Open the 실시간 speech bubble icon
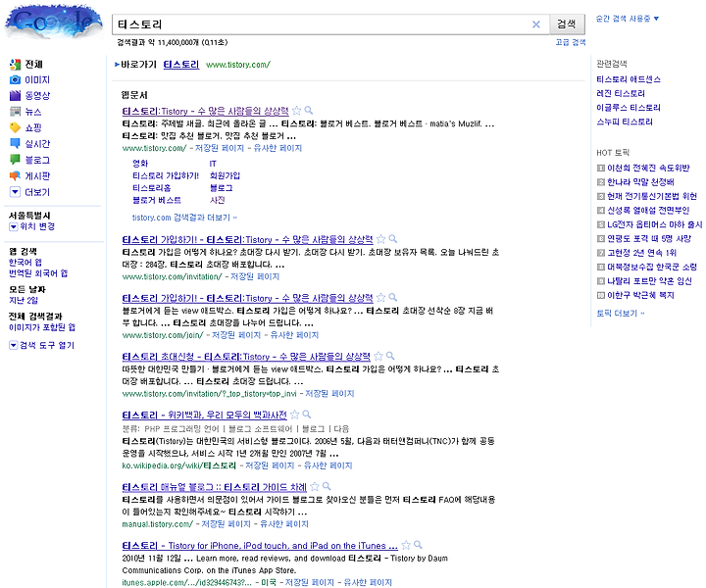 pyautogui.click(x=15, y=143)
